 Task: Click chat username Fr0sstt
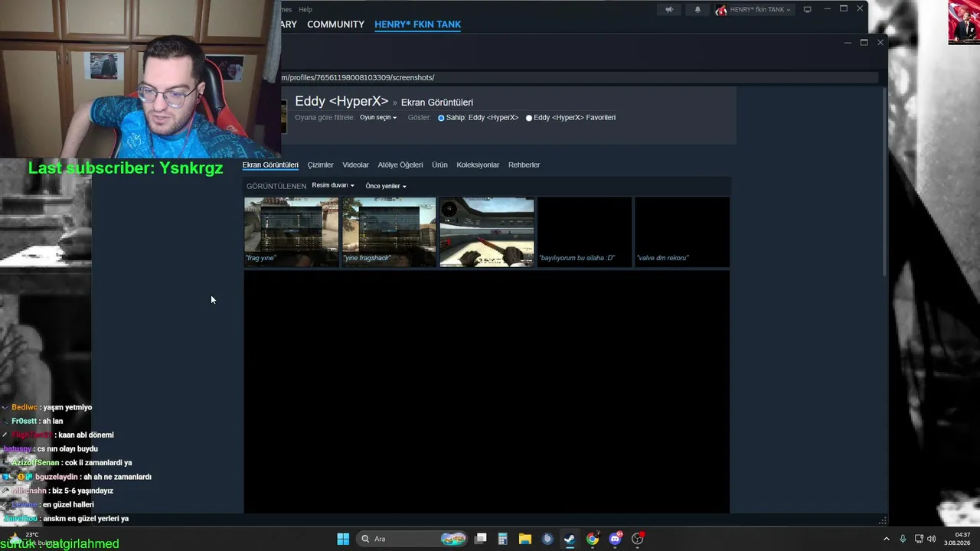pos(24,422)
